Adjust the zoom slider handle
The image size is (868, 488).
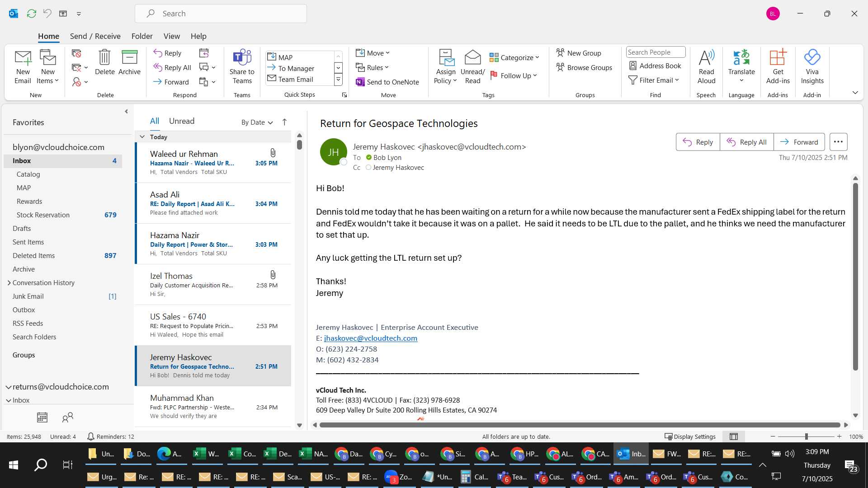[x=806, y=436]
